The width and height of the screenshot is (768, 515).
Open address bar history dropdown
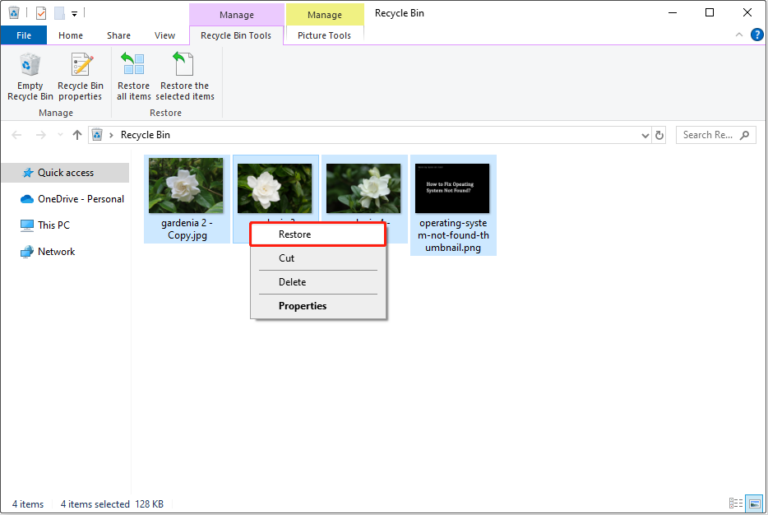[x=645, y=135]
